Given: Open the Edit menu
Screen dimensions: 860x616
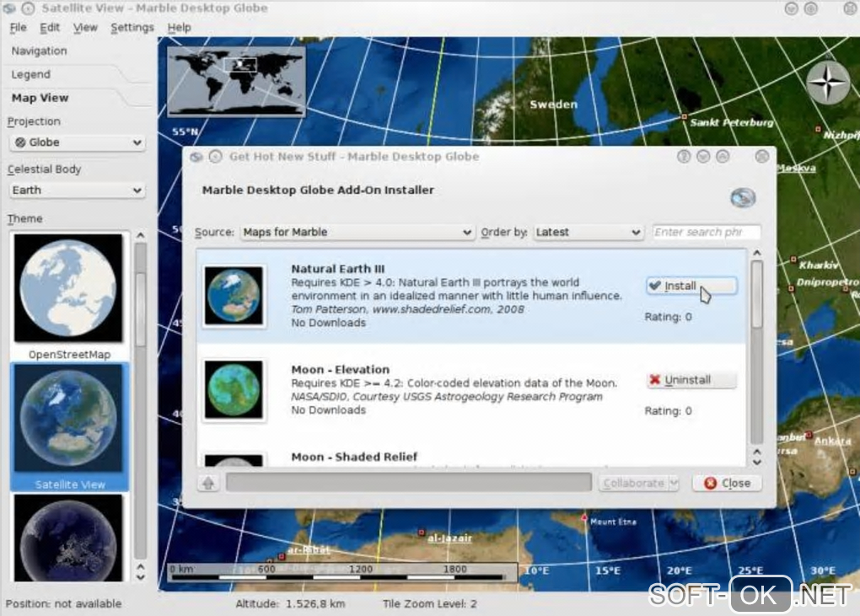Looking at the screenshot, I should pos(50,28).
